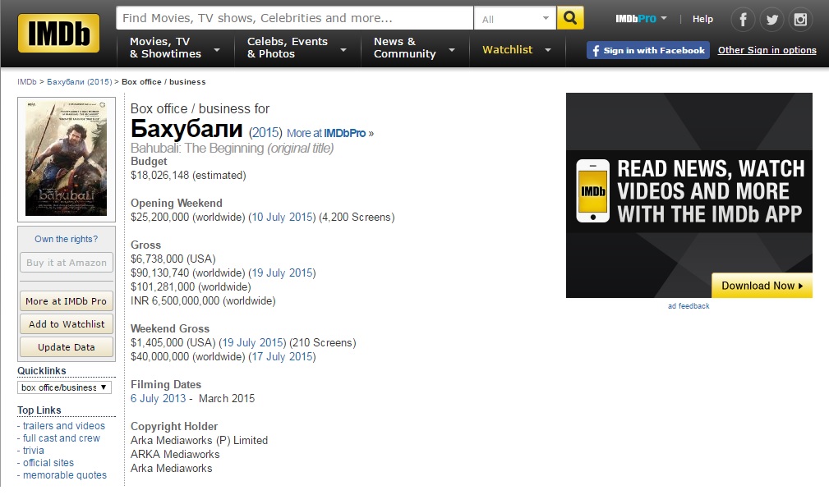Open IMDb's Twitter page icon
The image size is (829, 504).
[771, 19]
